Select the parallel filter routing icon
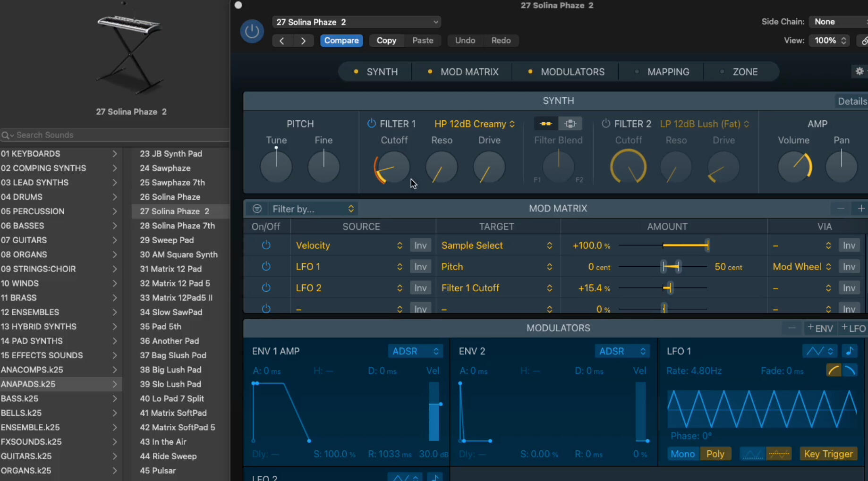This screenshot has height=481, width=868. [x=570, y=124]
